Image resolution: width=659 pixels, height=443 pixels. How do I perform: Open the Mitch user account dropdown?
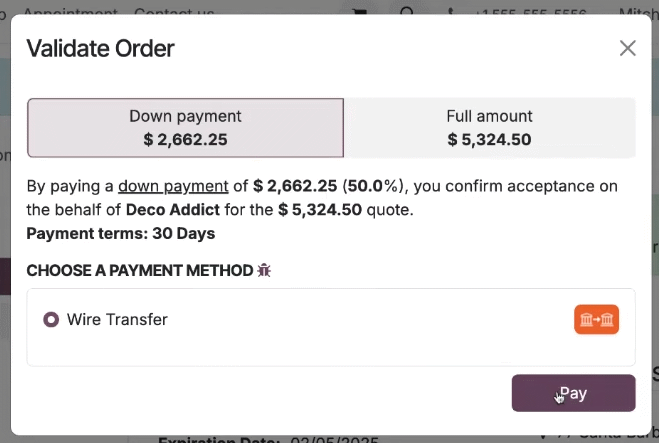pos(638,11)
